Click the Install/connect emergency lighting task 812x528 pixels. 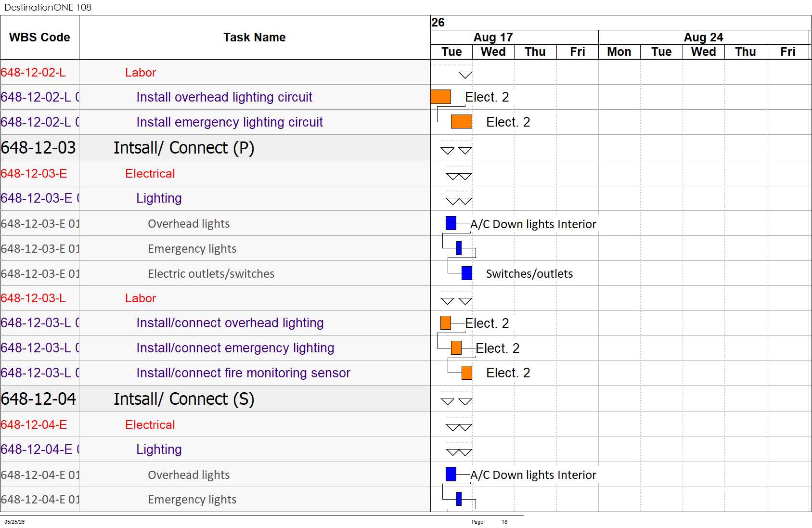pyautogui.click(x=235, y=348)
